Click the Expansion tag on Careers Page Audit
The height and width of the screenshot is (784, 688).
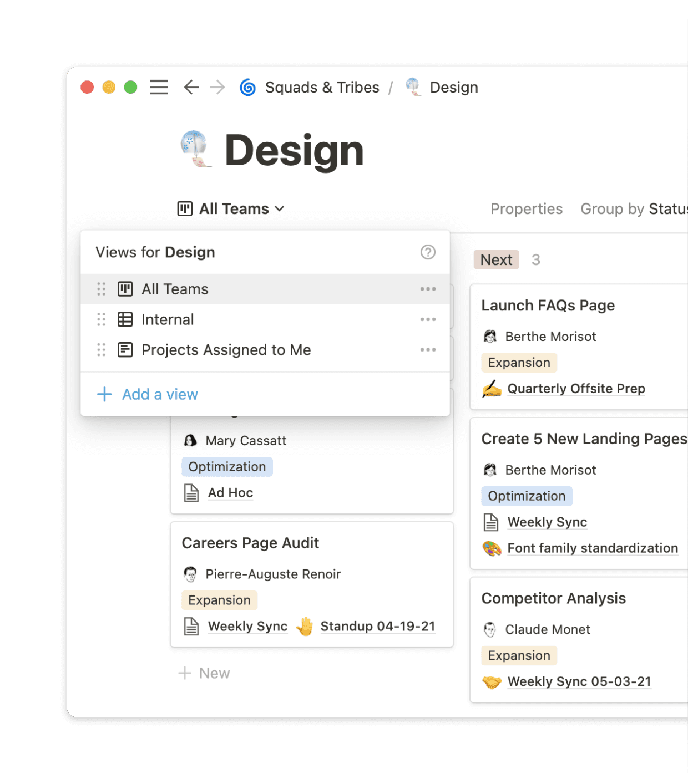click(x=219, y=600)
